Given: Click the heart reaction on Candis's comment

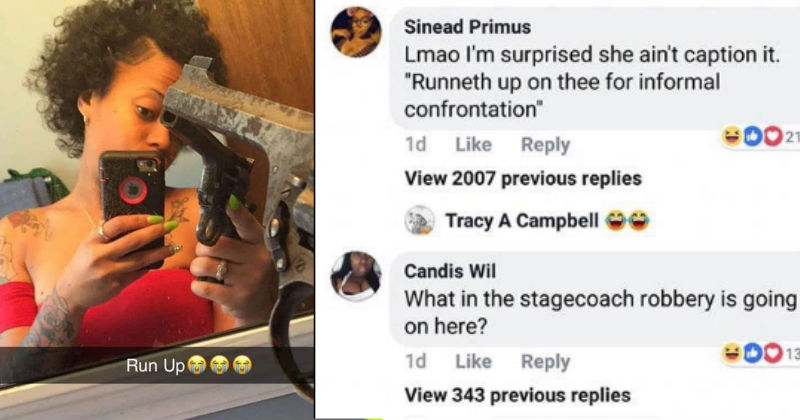Looking at the screenshot, I should click(772, 353).
